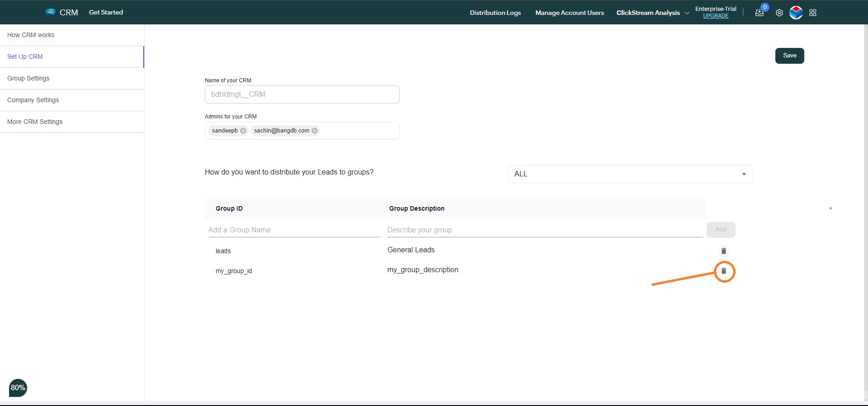Select the Set Up CRM tab
This screenshot has width=868, height=406.
(x=72, y=57)
